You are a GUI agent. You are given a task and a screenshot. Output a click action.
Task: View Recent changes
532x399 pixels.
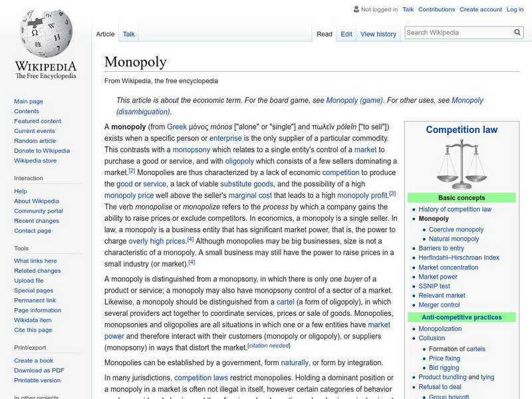point(37,221)
